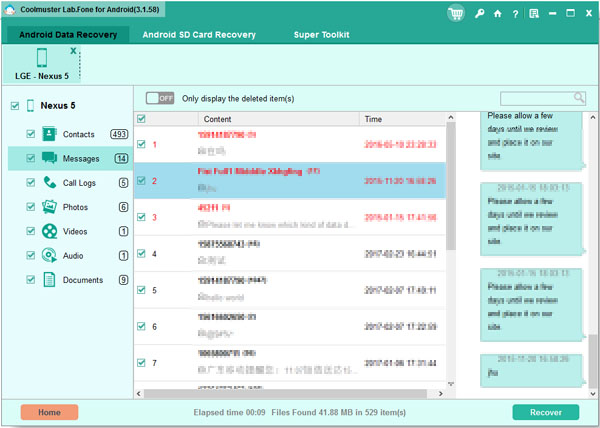Select the Contacts item labeled 493
The width and height of the screenshot is (600, 428).
coord(78,134)
